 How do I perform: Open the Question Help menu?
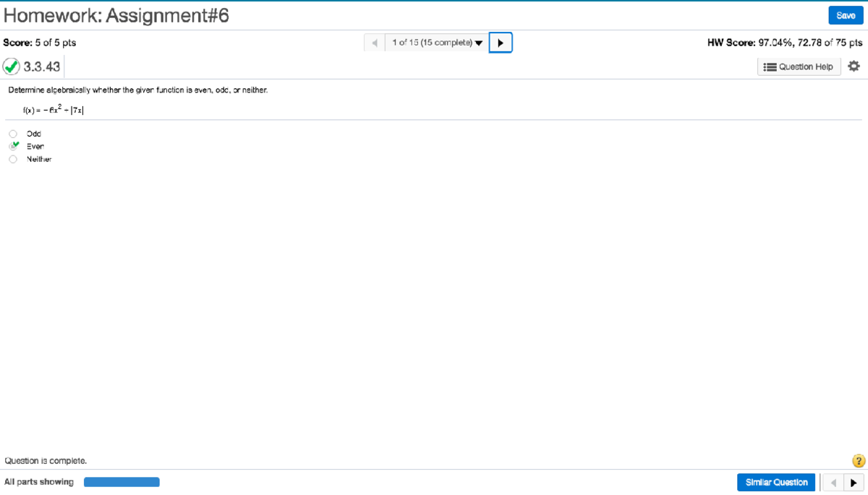click(799, 66)
